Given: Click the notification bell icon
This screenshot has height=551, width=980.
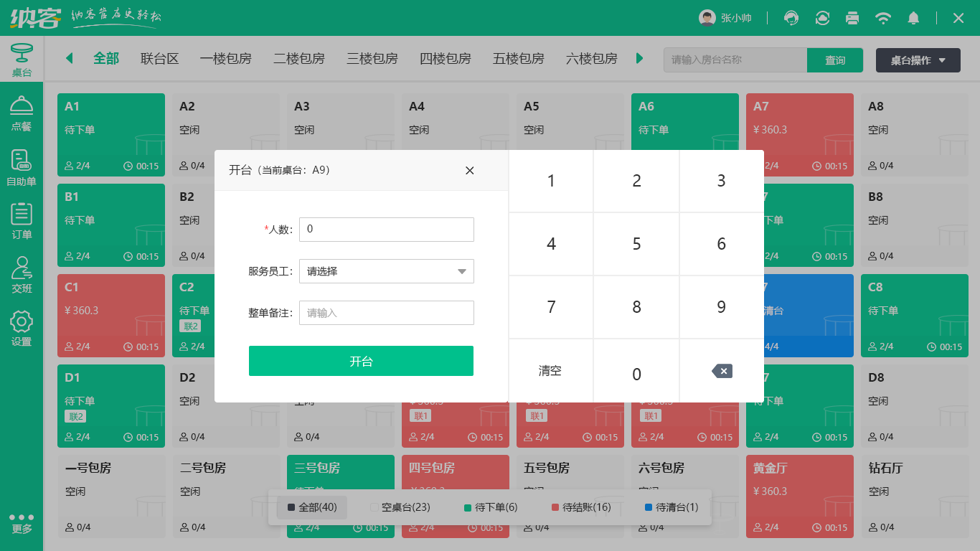Looking at the screenshot, I should (913, 18).
